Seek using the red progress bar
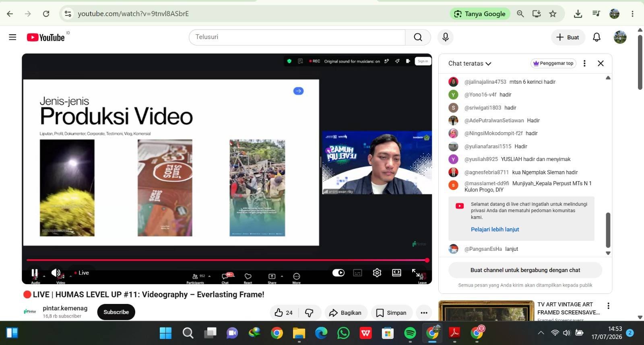Screen dimensions: 644x345 click(x=227, y=260)
